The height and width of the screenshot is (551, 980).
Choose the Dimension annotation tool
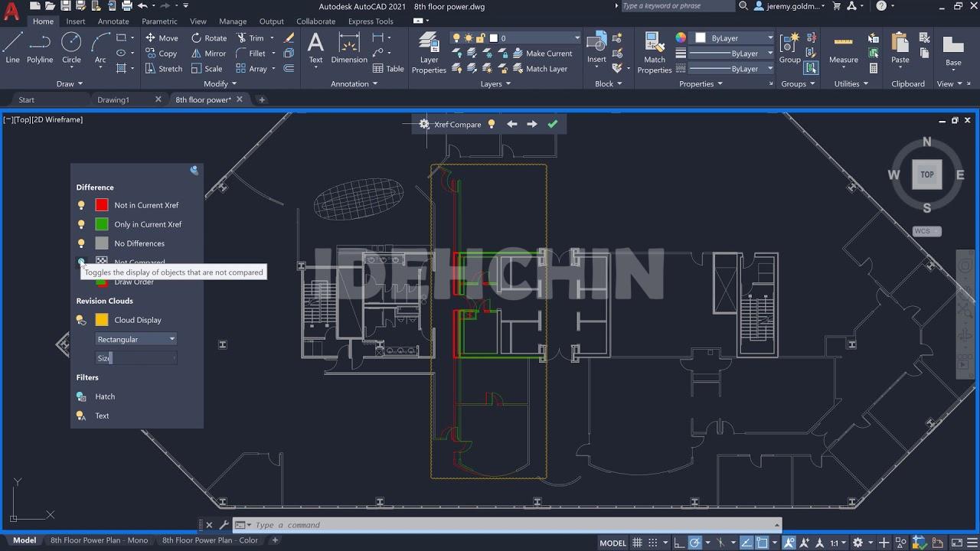[349, 47]
